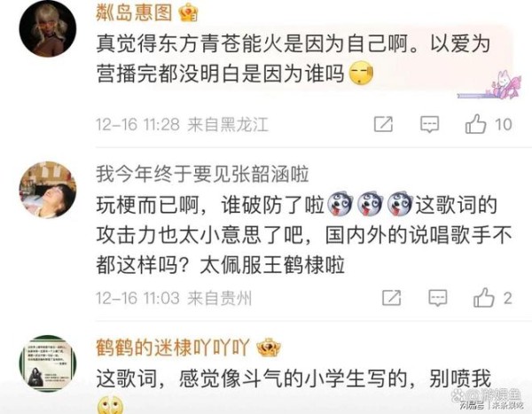The width and height of the screenshot is (532, 414).
Task: Repost the comment posted at 11:03
Action: 392,298
